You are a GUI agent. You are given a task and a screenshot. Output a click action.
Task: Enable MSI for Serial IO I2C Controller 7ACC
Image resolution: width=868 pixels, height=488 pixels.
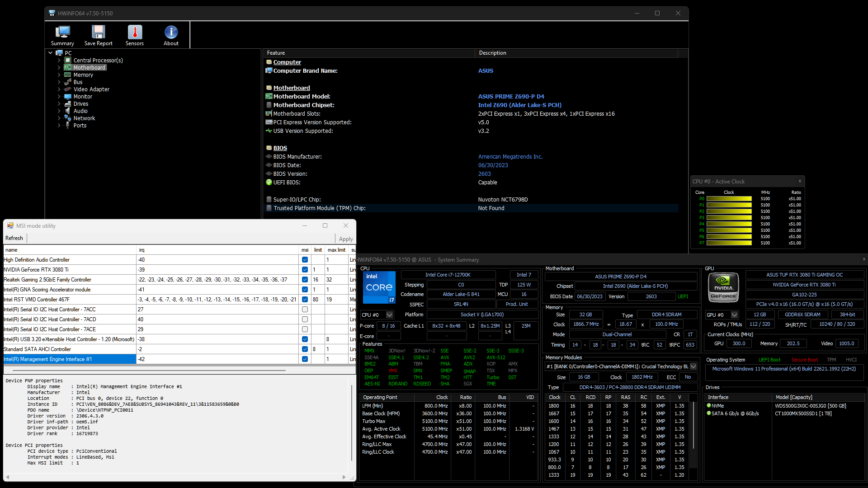point(305,309)
